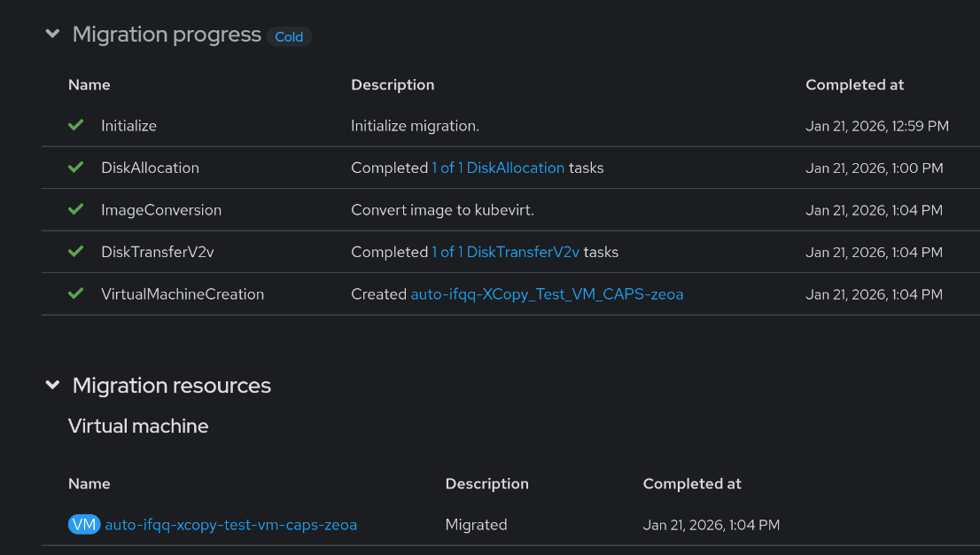Click the blue VM badge icon
Viewport: 980px width, 555px height.
click(84, 525)
